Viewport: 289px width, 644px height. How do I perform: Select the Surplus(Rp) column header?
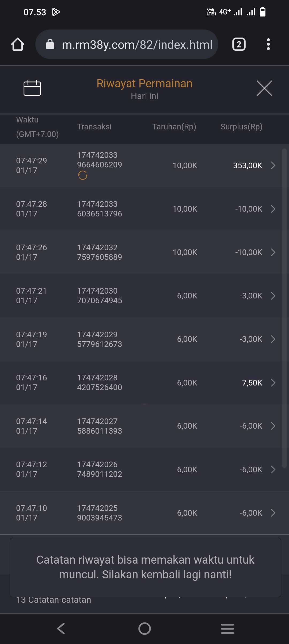point(241,127)
